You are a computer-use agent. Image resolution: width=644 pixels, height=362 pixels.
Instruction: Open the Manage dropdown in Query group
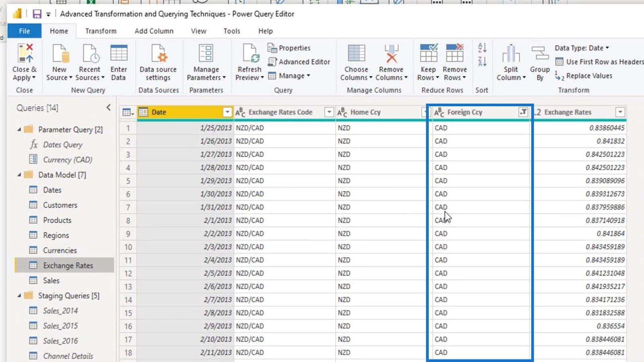tap(289, 76)
